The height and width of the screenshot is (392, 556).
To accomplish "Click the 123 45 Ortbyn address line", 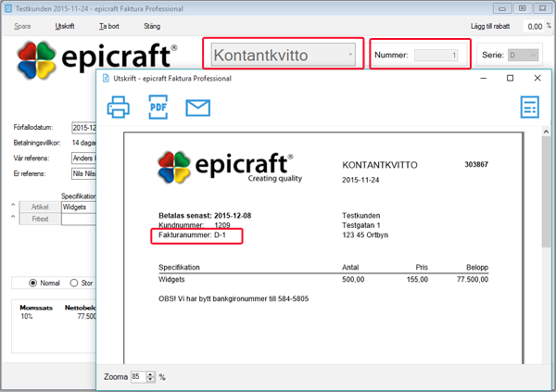I will [x=365, y=234].
